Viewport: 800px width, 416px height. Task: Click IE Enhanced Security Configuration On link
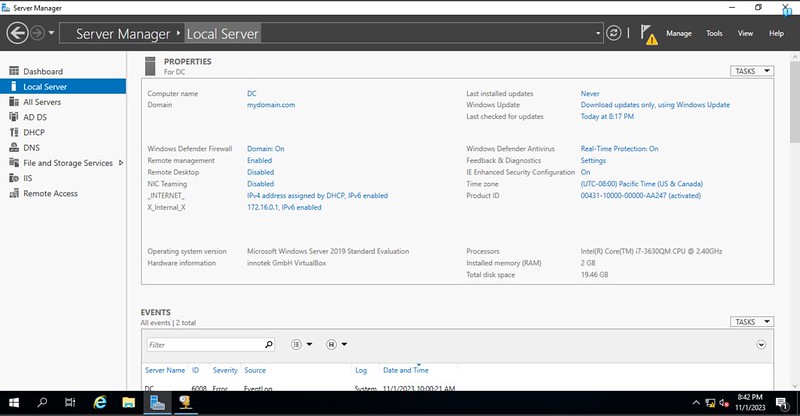coord(585,172)
